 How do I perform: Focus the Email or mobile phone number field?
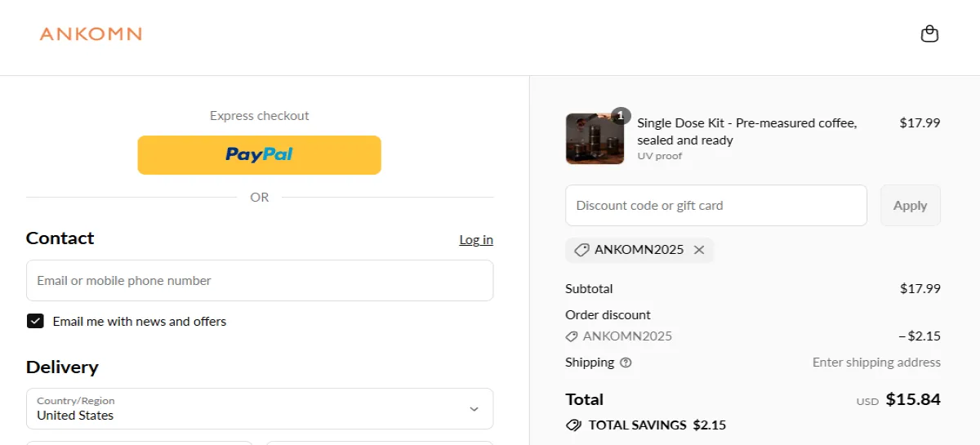pos(260,280)
